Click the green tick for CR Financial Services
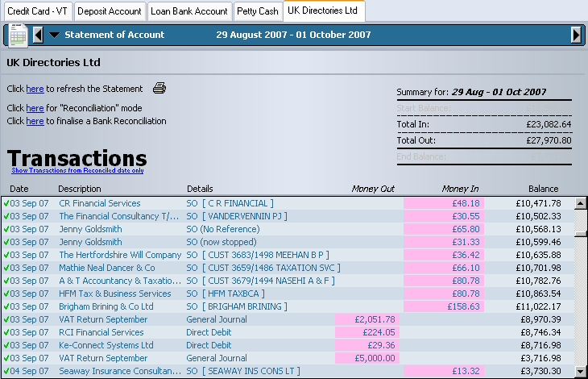Viewport: 588px width, 379px height. tap(6, 203)
